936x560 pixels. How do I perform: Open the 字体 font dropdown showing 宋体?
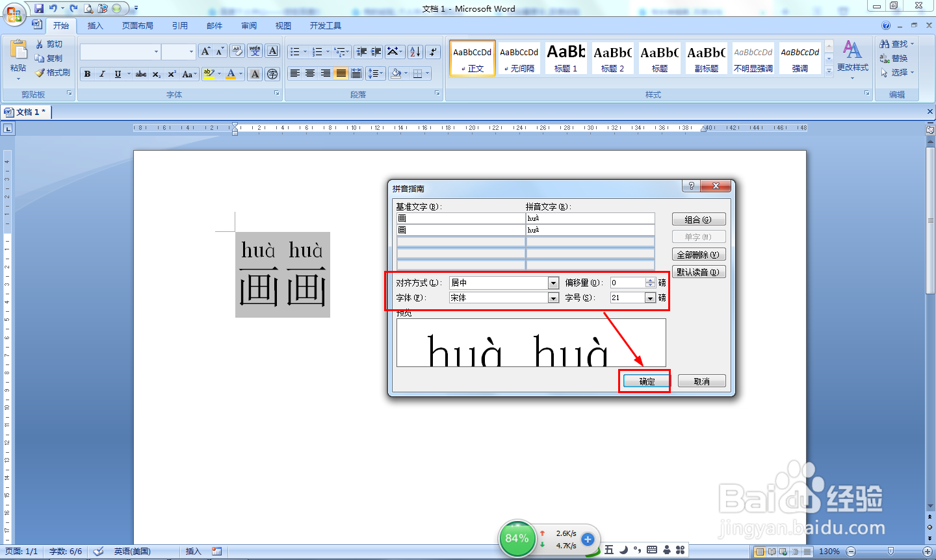point(553,298)
